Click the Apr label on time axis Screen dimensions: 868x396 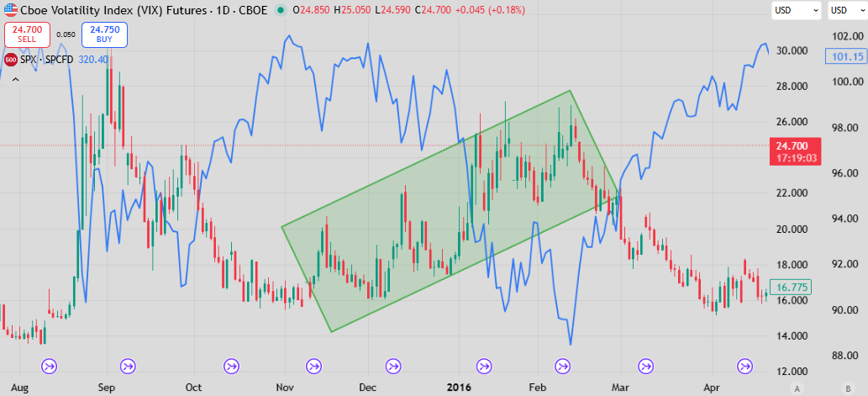tap(712, 387)
